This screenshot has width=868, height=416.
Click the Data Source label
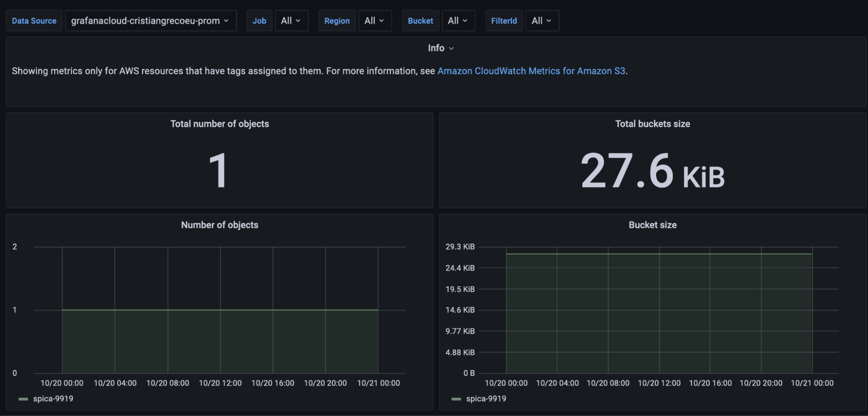pos(34,21)
